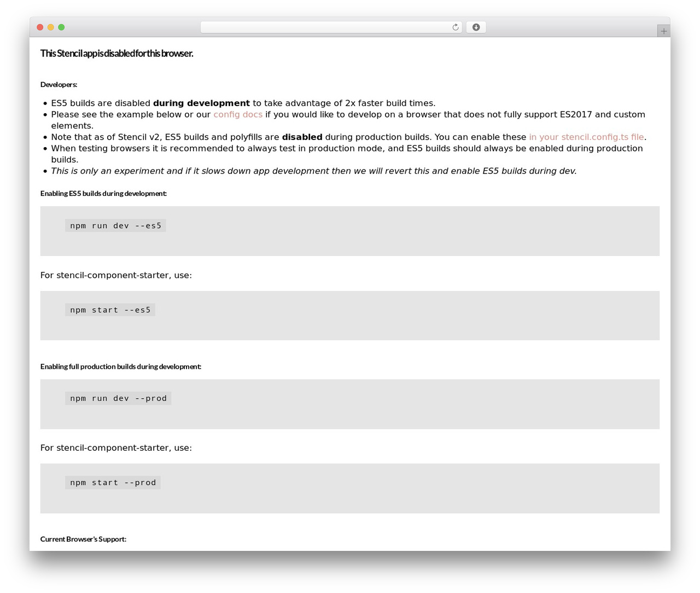Click the italic experiment note bullet
700x593 pixels.
[314, 171]
